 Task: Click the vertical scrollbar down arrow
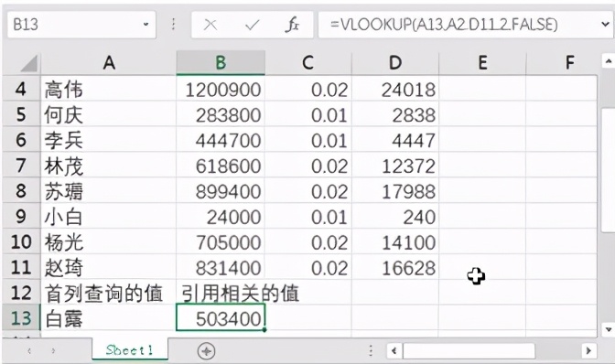(609, 329)
